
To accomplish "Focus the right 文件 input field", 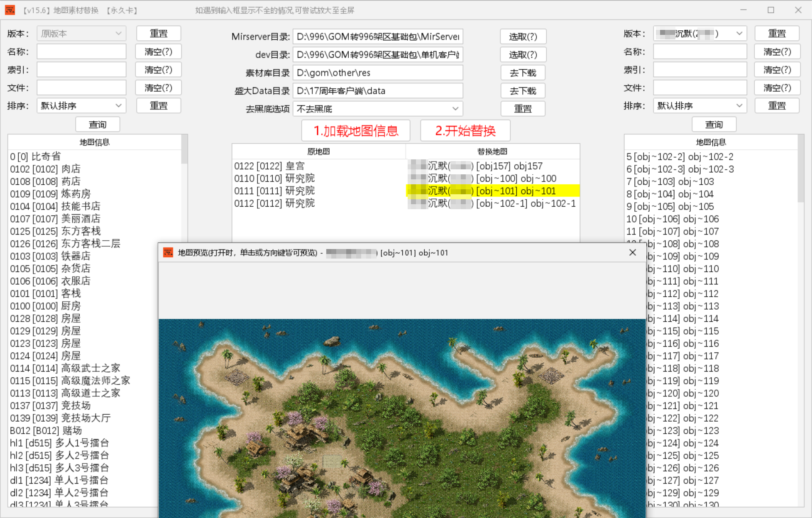I will point(700,88).
